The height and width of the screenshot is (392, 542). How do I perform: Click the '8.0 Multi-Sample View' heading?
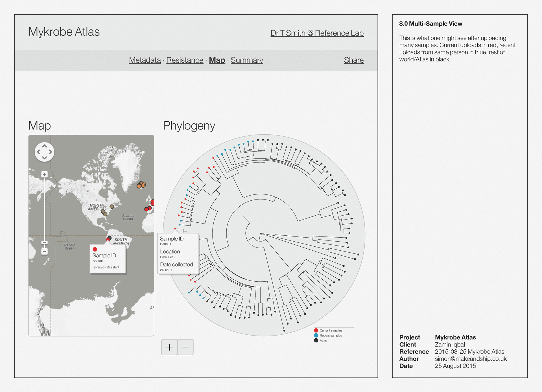(x=431, y=24)
